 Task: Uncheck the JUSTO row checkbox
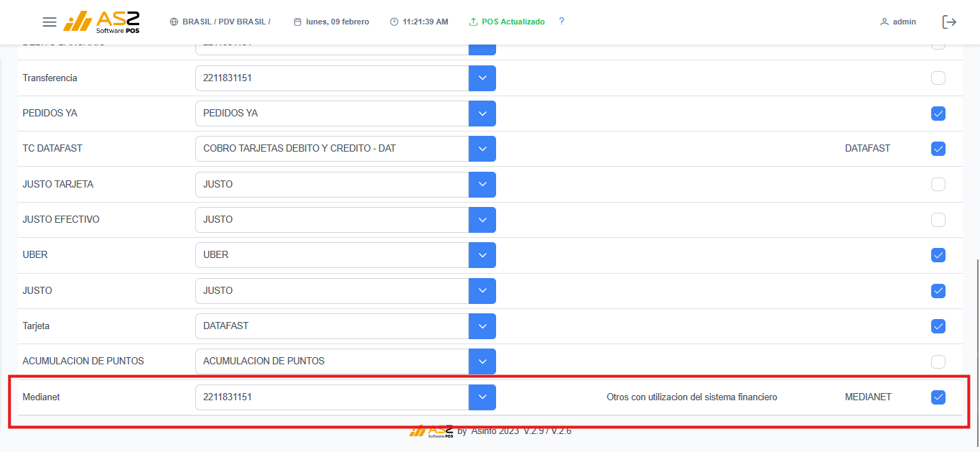(938, 291)
